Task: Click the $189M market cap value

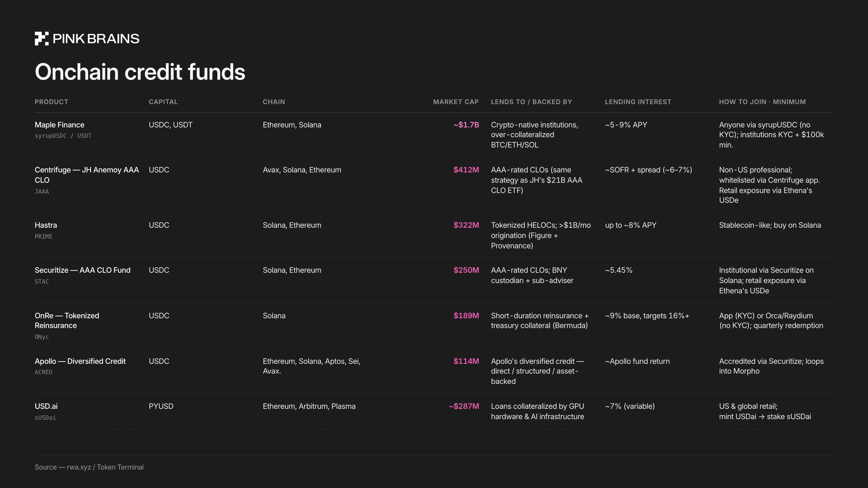Action: 466,316
